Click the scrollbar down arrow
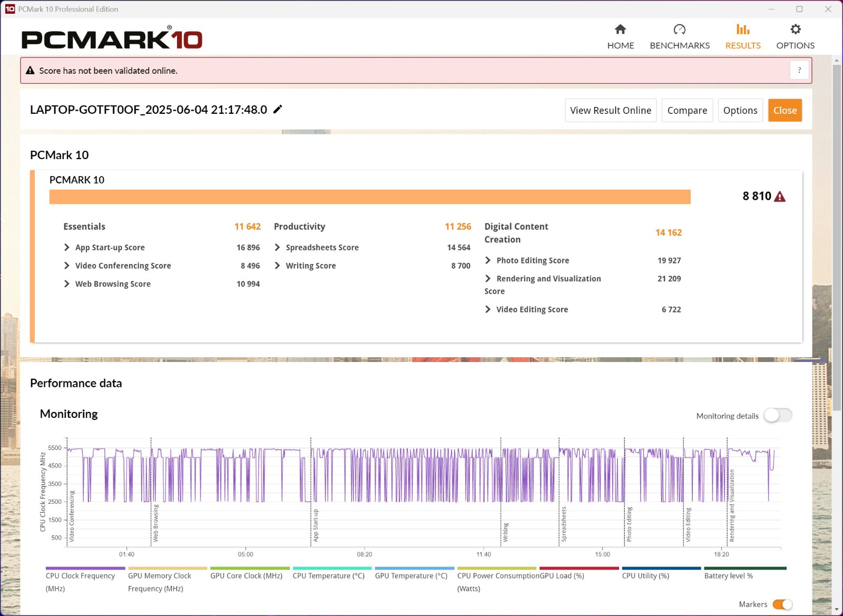The width and height of the screenshot is (843, 616). pos(837,610)
